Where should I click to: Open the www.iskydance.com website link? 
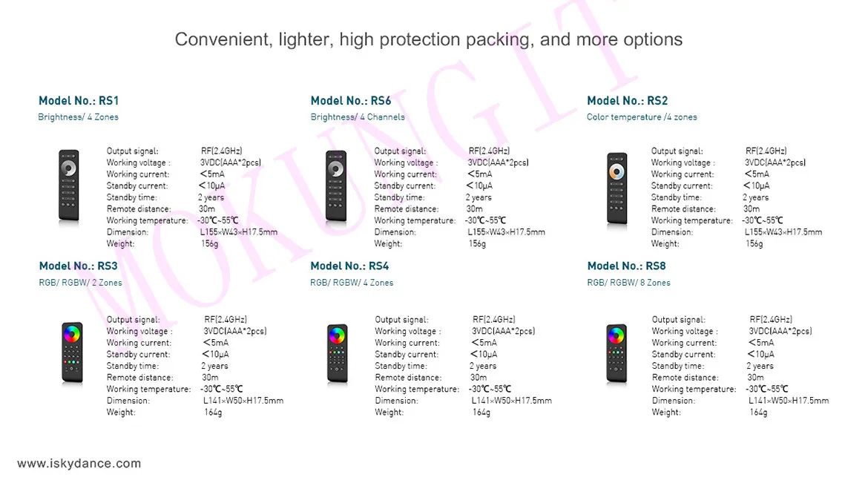tap(79, 463)
